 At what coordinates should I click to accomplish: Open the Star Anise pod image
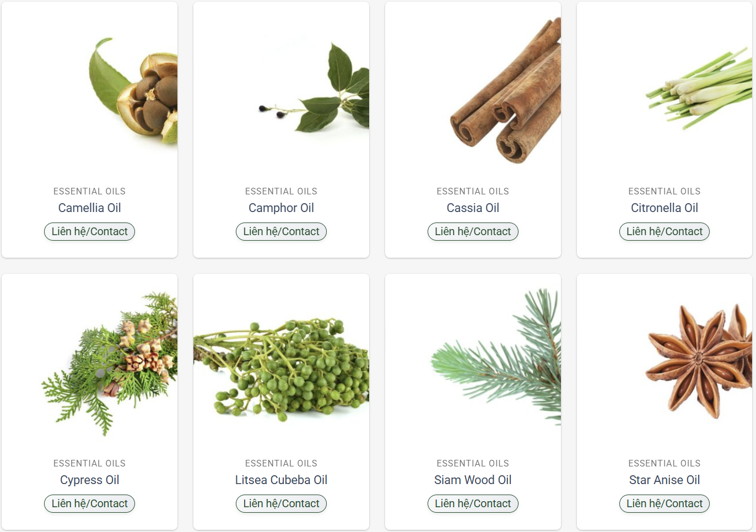click(x=665, y=362)
